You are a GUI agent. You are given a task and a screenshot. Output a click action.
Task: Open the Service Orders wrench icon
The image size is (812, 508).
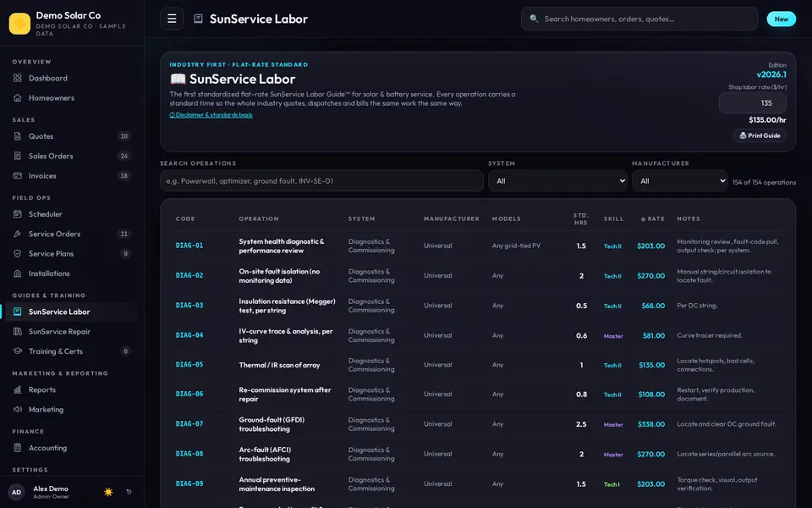(x=18, y=234)
